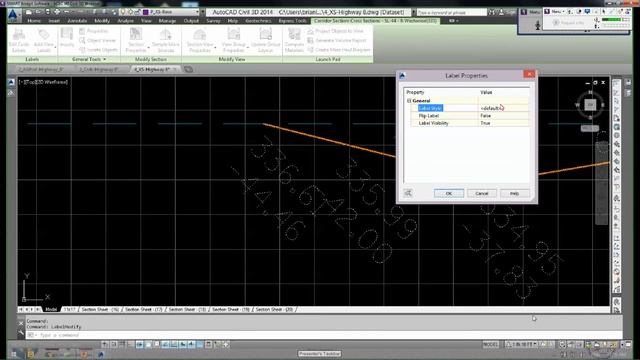The width and height of the screenshot is (640, 360).
Task: Click Section Properties ribbon icon
Action: coord(136,40)
